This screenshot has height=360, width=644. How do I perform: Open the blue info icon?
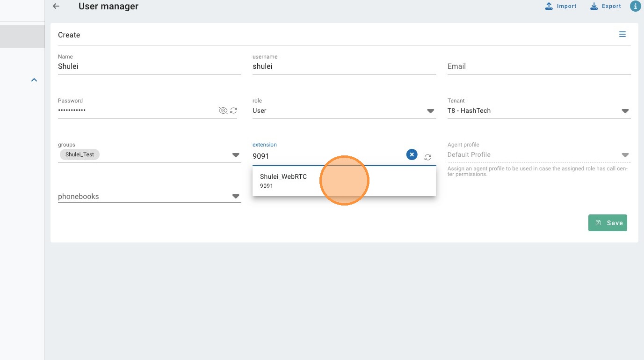coord(635,6)
